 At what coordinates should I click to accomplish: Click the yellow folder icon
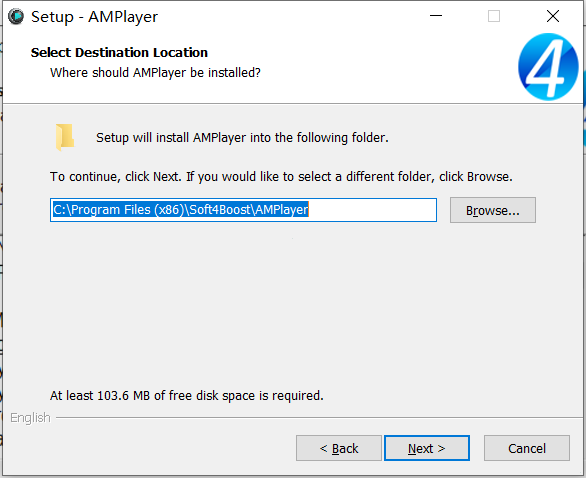[x=65, y=137]
